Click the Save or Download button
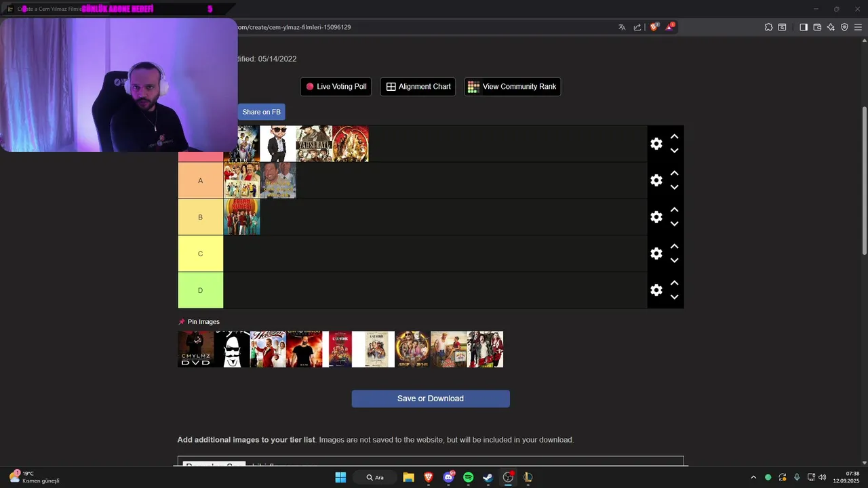Screen dimensions: 868x488 [431, 399]
